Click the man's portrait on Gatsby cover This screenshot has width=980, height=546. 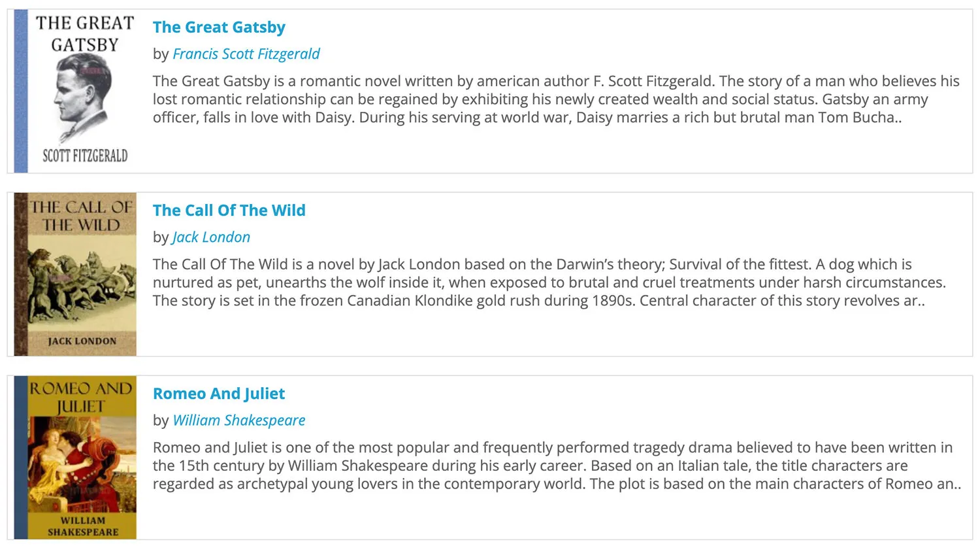pos(82,95)
